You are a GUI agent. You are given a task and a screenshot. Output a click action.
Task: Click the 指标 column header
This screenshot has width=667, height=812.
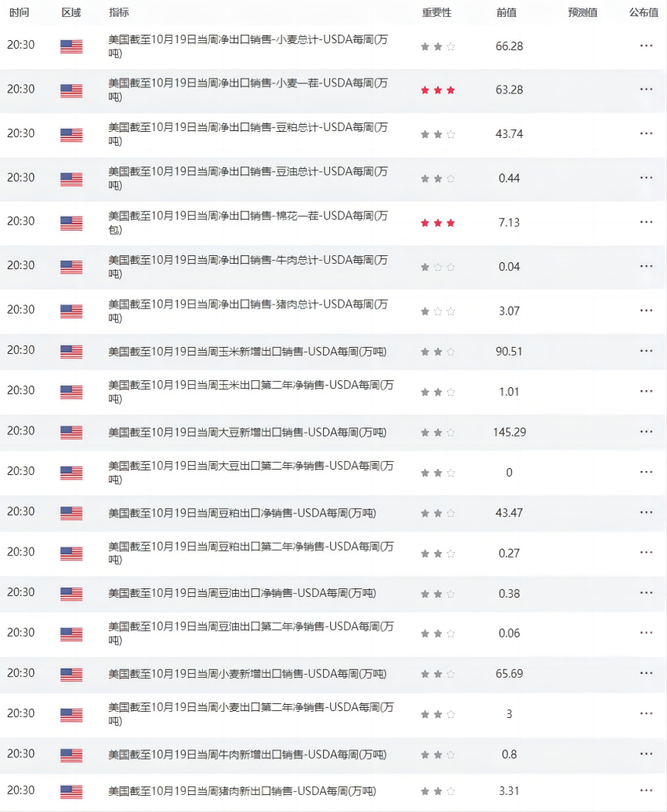119,12
